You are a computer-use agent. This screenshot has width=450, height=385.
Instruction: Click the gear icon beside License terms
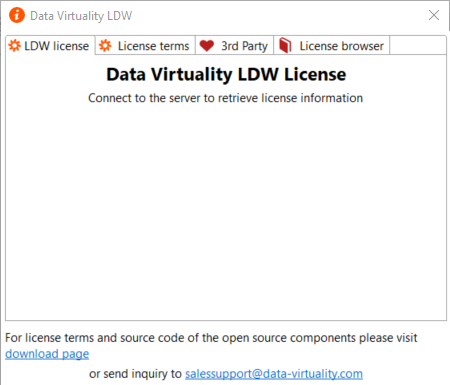(105, 46)
